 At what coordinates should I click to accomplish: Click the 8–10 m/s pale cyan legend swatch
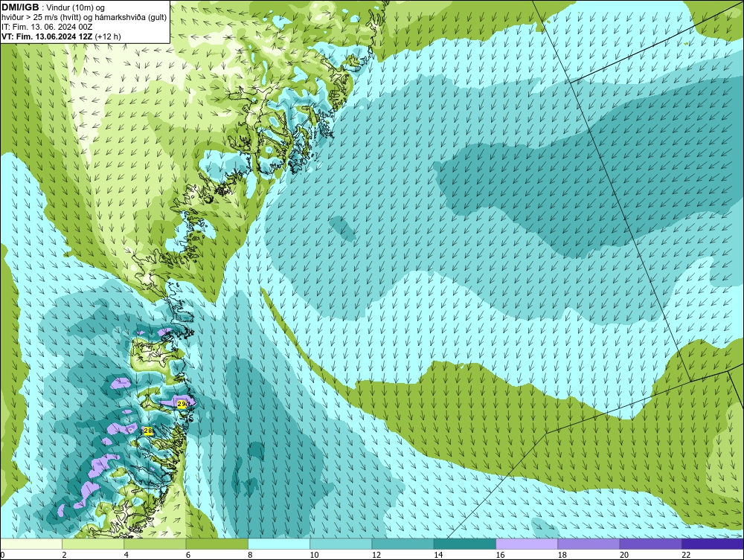279,544
